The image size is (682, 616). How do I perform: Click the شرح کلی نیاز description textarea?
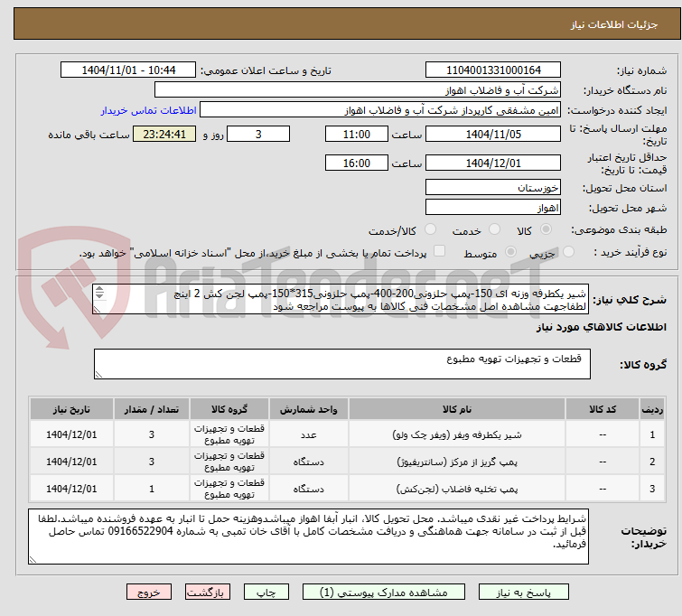[340, 299]
